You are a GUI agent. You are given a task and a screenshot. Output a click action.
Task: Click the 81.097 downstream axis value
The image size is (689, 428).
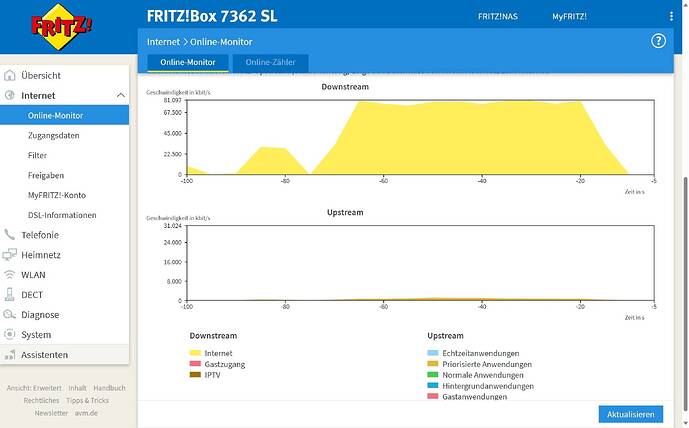click(x=172, y=100)
